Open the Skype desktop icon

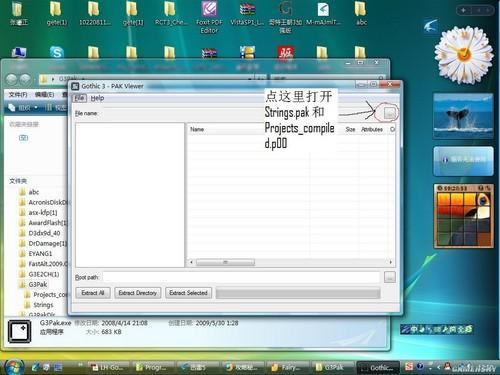57,53
